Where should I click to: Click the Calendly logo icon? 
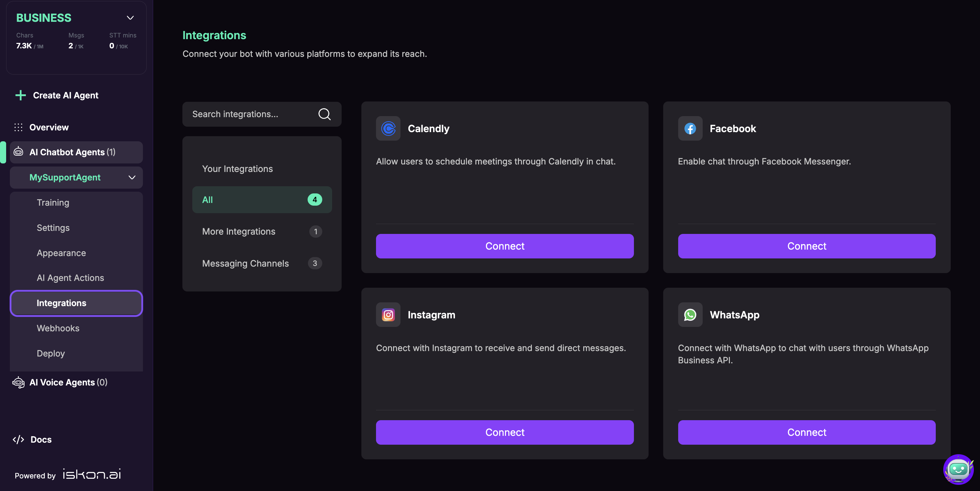pyautogui.click(x=388, y=129)
